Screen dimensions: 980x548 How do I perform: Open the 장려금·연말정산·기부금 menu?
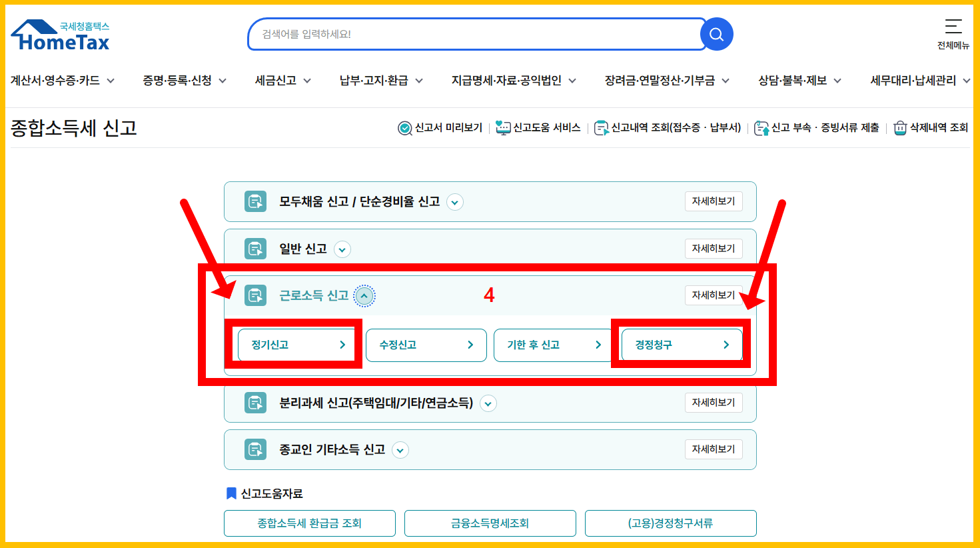[x=660, y=79]
